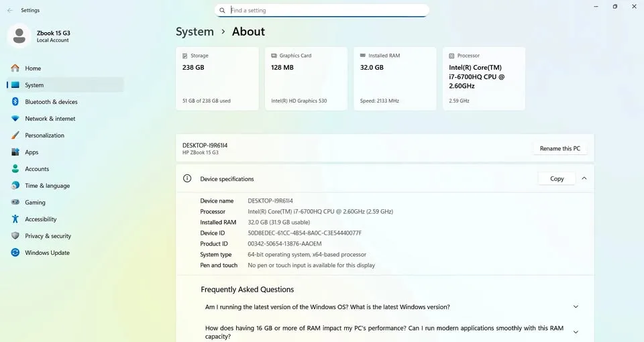Open Time & language settings
The height and width of the screenshot is (342, 644).
coord(47,186)
